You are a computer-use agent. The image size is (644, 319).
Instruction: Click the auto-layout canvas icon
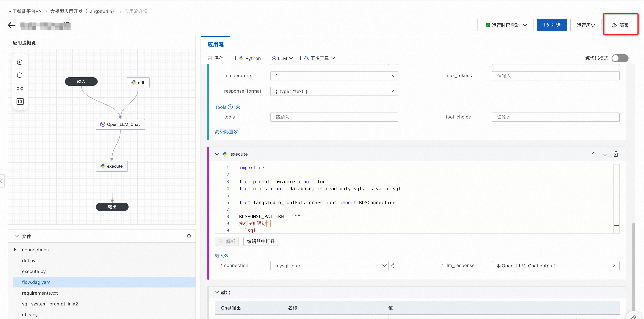[x=20, y=101]
